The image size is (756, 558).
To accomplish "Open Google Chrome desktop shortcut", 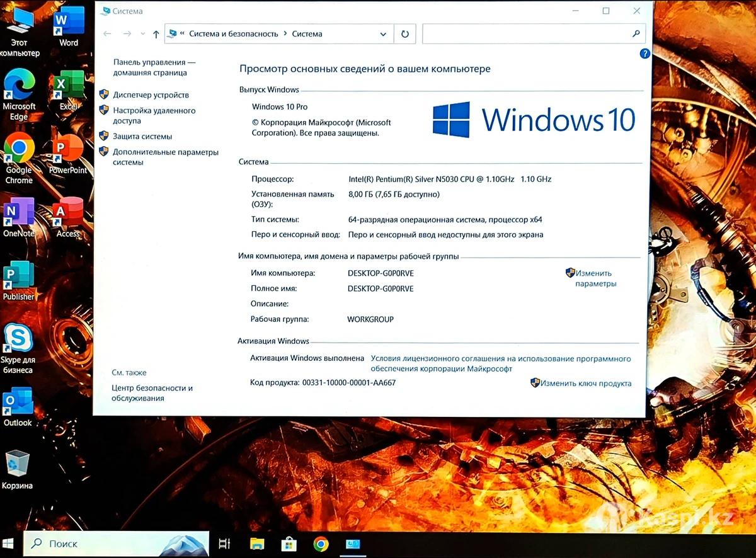I will pos(19,159).
